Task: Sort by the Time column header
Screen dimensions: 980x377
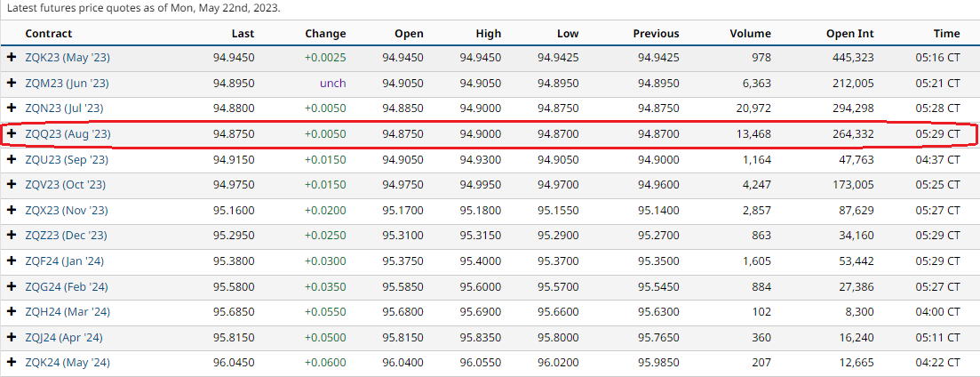Action: click(x=946, y=34)
